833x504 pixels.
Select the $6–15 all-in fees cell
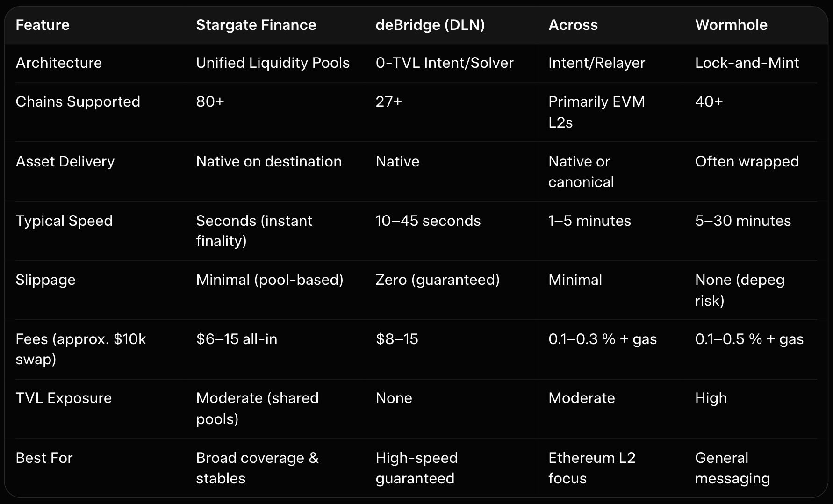pos(237,339)
